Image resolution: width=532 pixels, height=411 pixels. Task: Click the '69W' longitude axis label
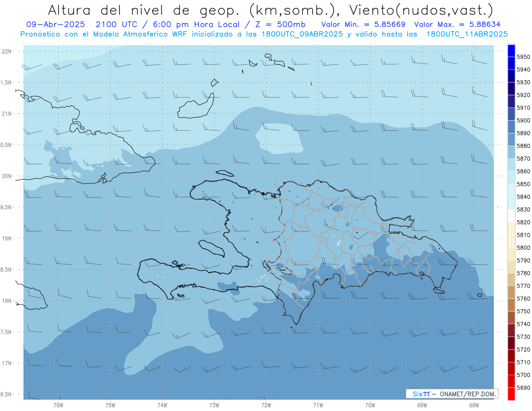click(422, 405)
